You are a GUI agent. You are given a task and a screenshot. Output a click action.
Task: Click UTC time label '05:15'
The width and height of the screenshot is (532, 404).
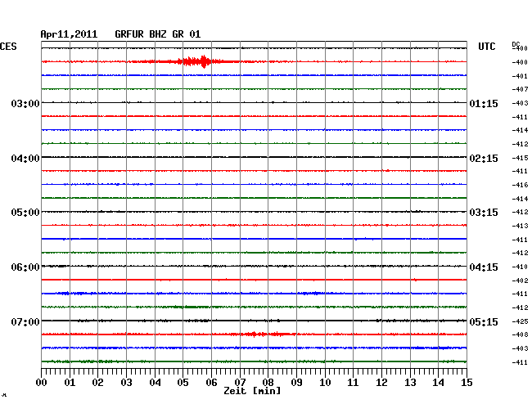484,321
